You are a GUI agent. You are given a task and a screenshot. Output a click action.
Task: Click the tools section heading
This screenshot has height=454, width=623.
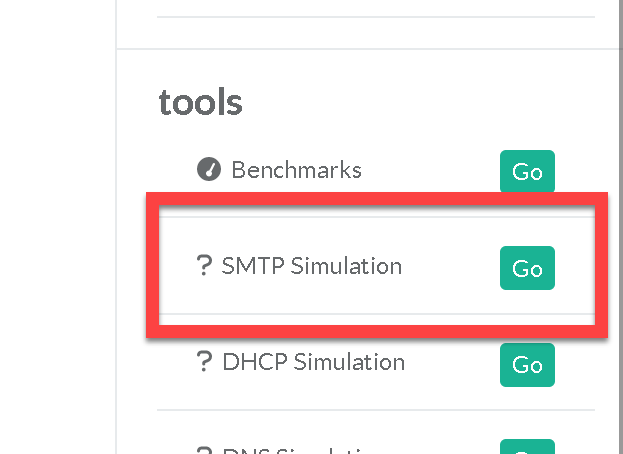pos(200,102)
